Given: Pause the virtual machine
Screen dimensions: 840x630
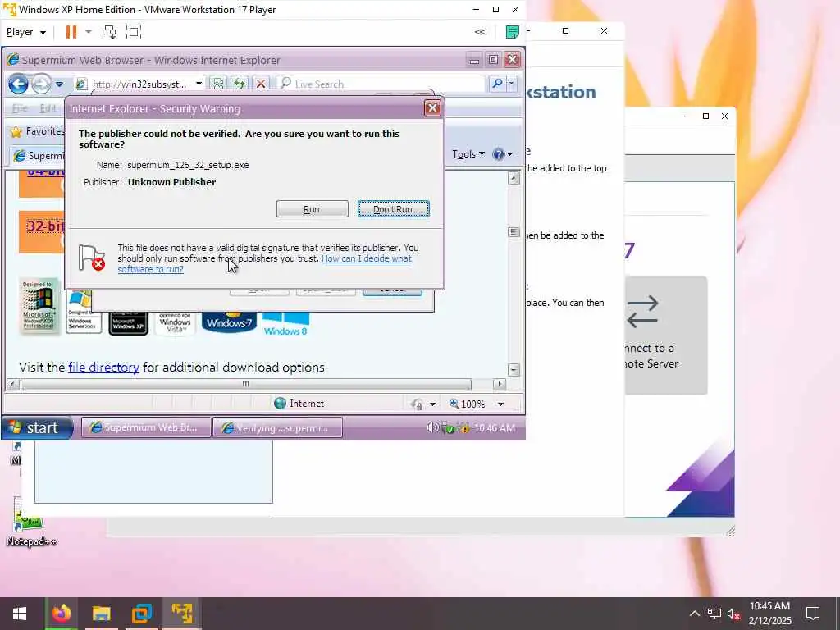Looking at the screenshot, I should [x=71, y=32].
